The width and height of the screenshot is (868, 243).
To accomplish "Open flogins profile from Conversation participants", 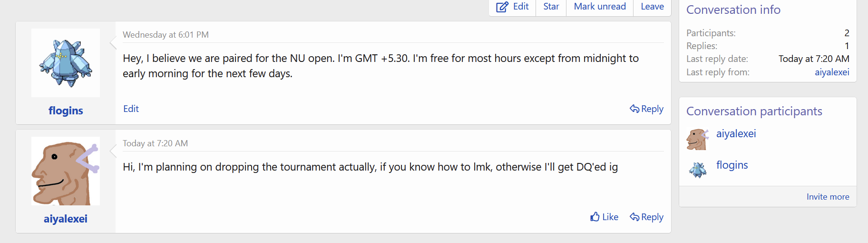I will tap(732, 165).
